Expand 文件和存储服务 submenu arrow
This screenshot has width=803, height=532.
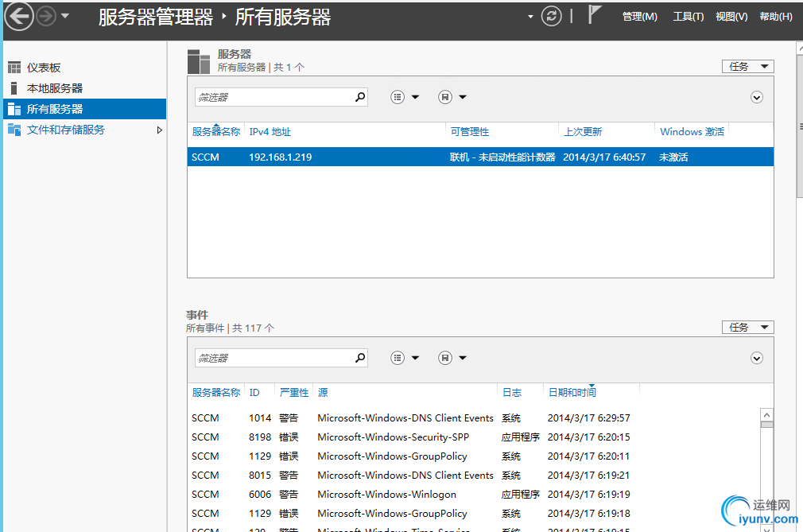coord(159,130)
